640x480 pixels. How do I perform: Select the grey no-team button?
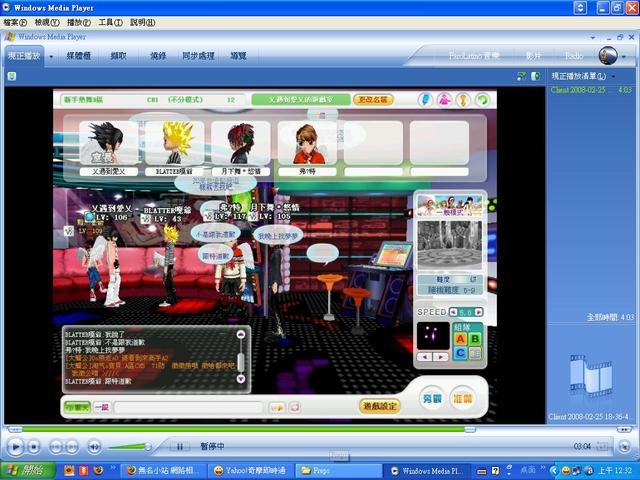point(475,353)
